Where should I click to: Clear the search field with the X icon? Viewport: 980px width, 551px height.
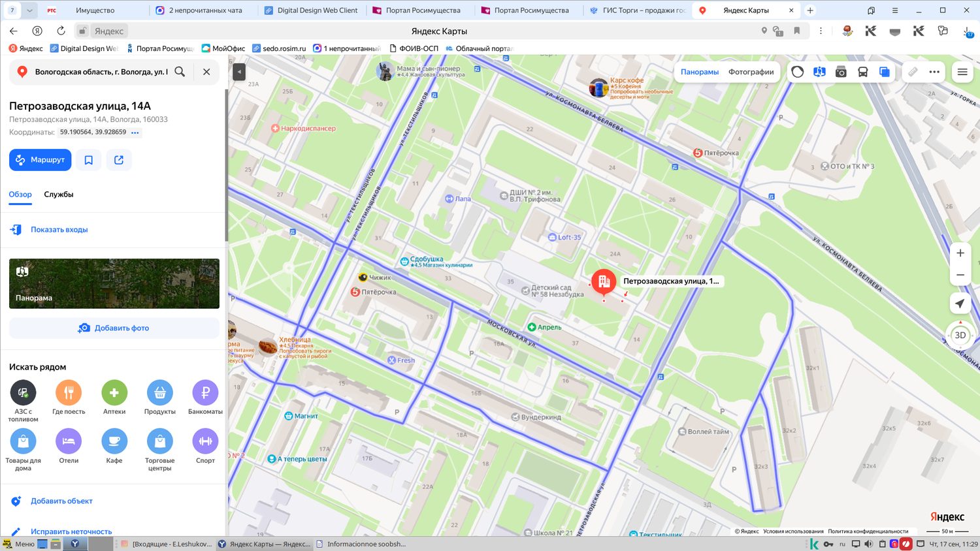coord(206,72)
